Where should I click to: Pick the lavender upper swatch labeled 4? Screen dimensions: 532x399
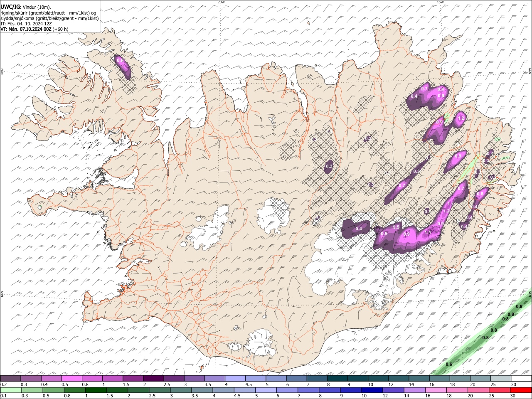235,378
